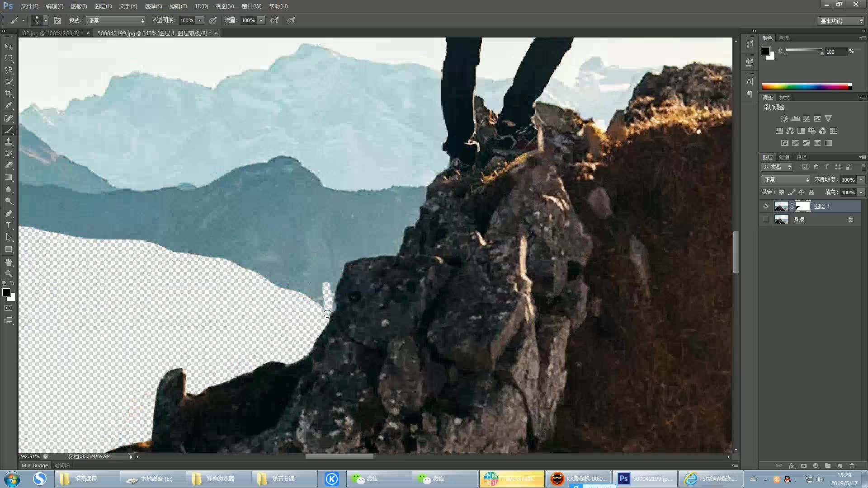
Task: Add a Curves adjustment
Action: (x=807, y=119)
